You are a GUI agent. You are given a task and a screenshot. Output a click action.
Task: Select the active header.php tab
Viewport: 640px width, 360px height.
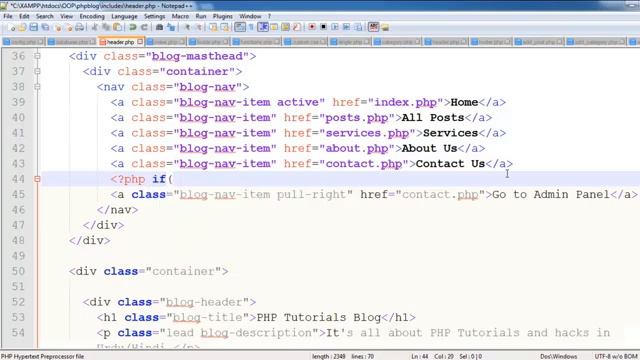pos(121,42)
